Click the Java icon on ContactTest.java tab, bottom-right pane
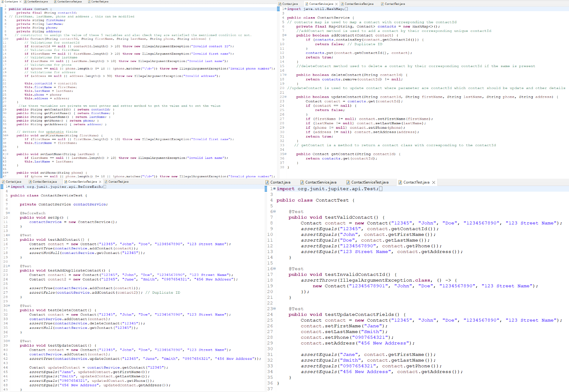 pos(400,182)
